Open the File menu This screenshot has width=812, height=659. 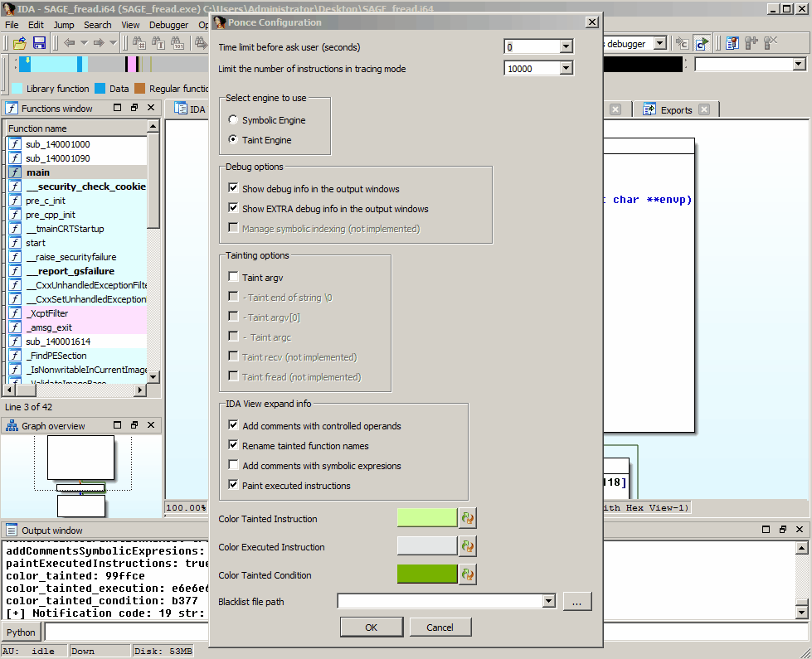[x=12, y=25]
